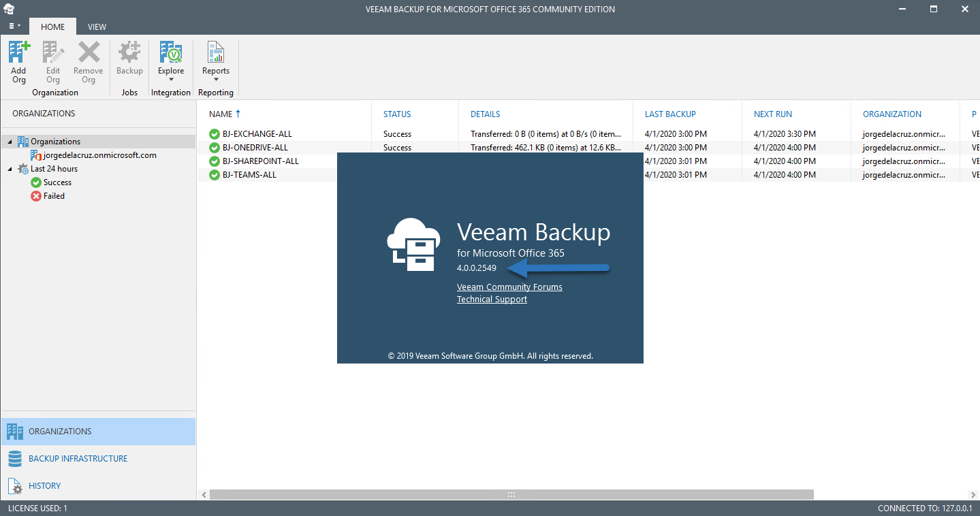The image size is (980, 516).
Task: Click the 462.1 KB transferred details cell
Action: 546,148
